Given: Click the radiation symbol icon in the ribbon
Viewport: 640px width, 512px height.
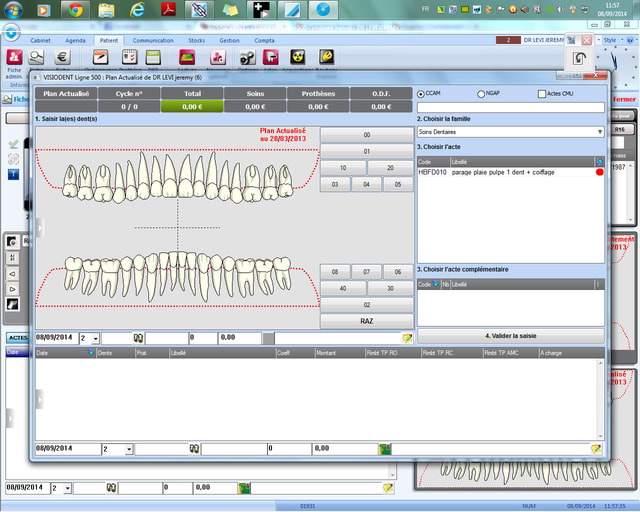Looking at the screenshot, I should [x=296, y=57].
